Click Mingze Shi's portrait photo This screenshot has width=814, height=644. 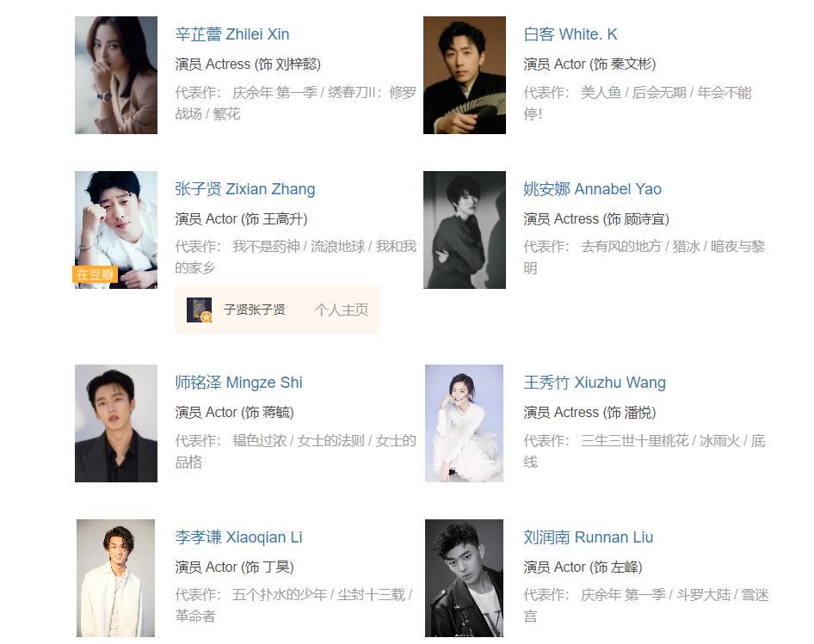(x=116, y=423)
